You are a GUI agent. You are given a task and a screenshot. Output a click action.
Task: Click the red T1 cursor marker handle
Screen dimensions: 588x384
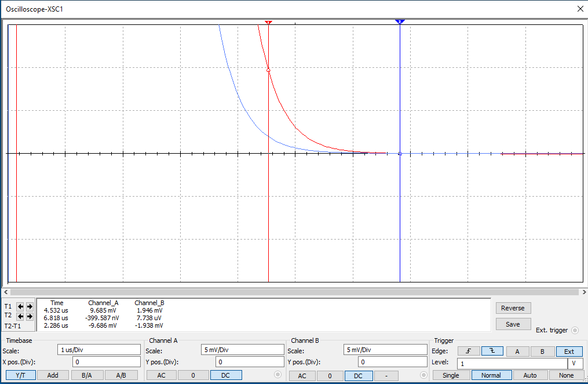point(268,22)
